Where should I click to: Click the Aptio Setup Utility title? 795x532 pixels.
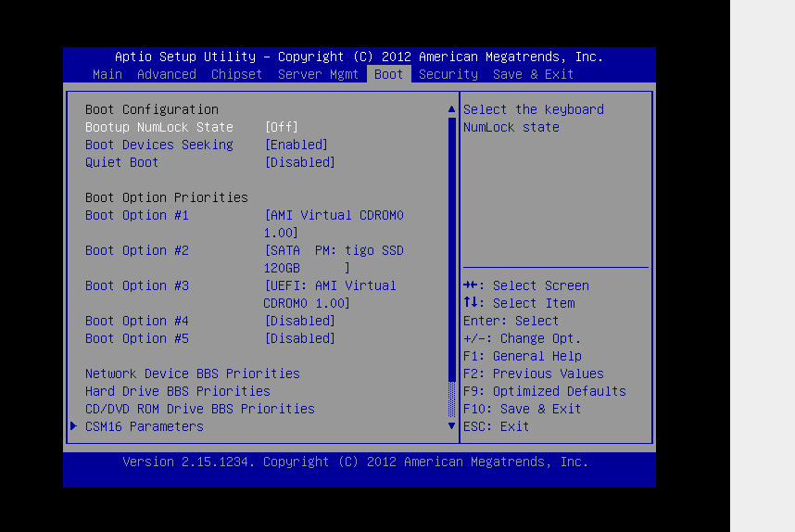click(359, 57)
